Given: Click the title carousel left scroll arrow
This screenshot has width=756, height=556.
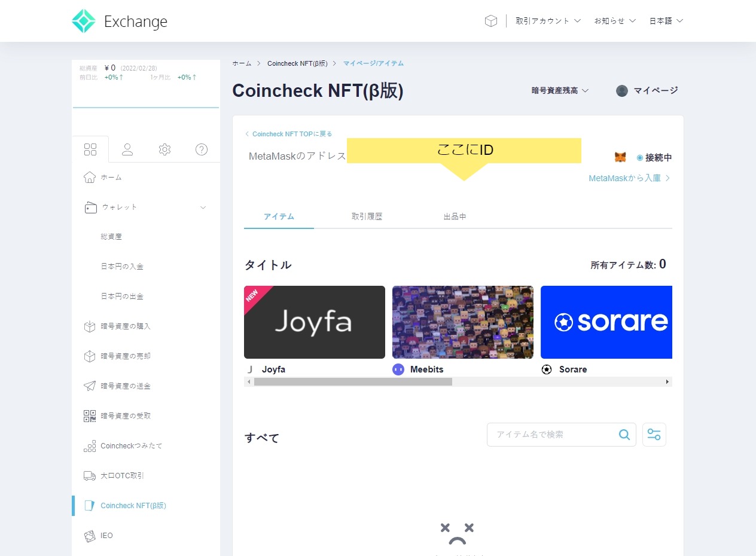Looking at the screenshot, I should [x=248, y=381].
